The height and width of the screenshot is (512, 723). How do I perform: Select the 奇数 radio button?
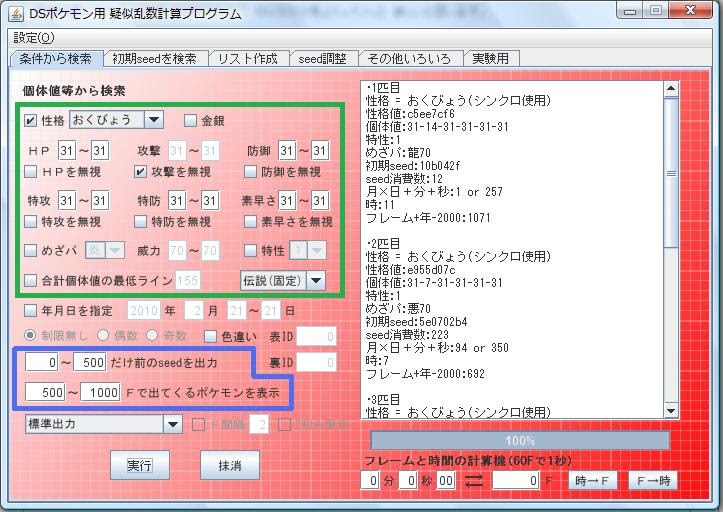(152, 335)
